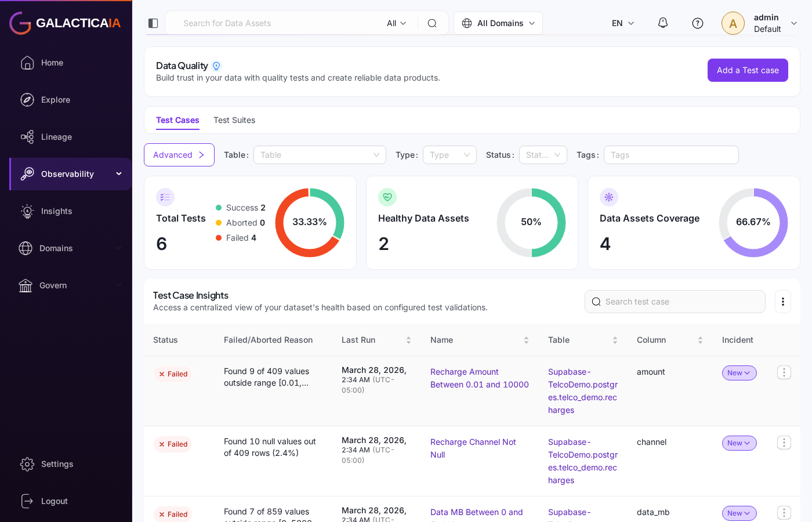The image size is (812, 522).
Task: Sort by Last Run column
Action: [x=408, y=340]
